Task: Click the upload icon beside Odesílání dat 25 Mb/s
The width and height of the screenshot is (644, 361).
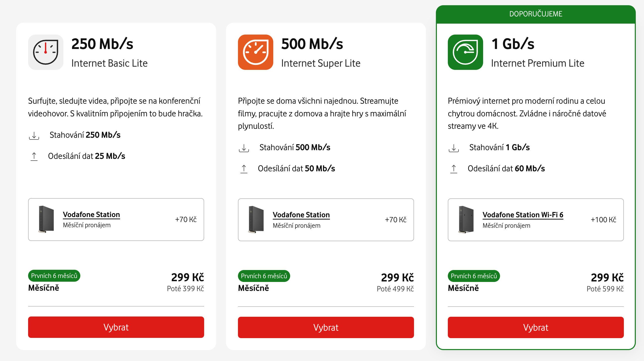Action: (34, 156)
